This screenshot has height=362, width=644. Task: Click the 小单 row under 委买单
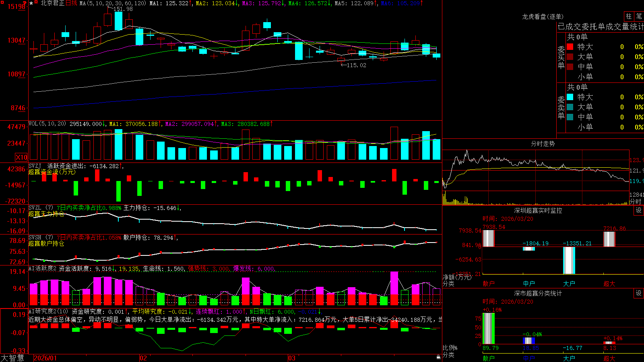[x=605, y=77]
